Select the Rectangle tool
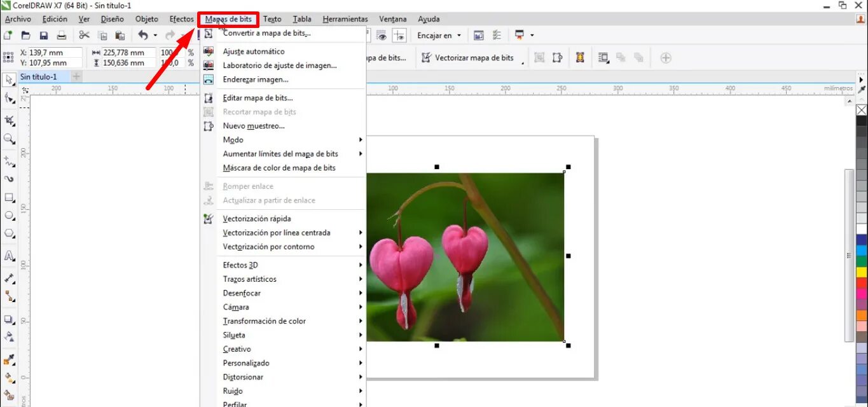This screenshot has height=407, width=868. (10, 197)
